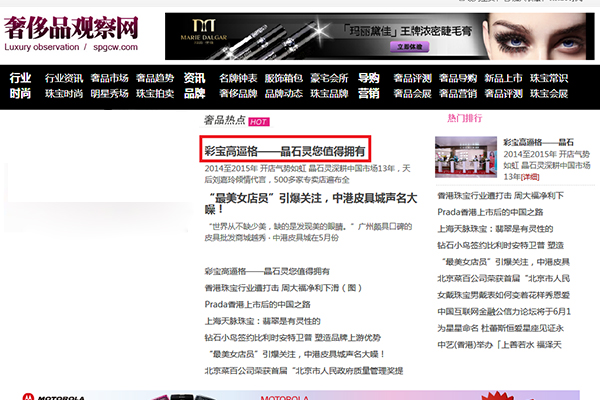Go to 珠宝拍卖 in navigation
This screenshot has width=600, height=400.
click(x=155, y=94)
